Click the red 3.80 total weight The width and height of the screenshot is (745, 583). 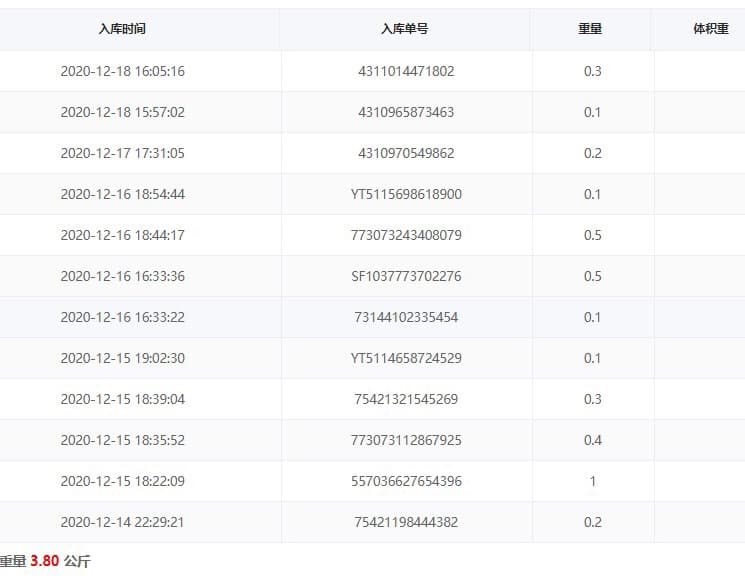pos(45,562)
